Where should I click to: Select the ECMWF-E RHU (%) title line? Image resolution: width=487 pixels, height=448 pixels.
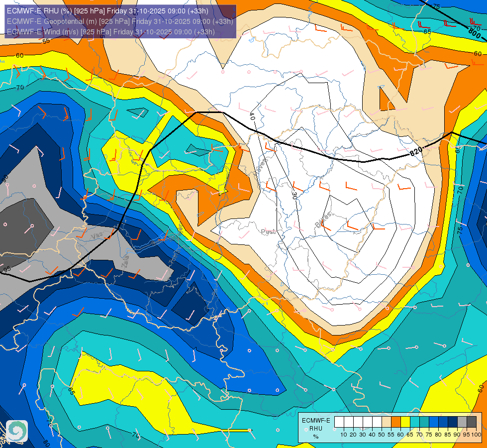pos(107,11)
